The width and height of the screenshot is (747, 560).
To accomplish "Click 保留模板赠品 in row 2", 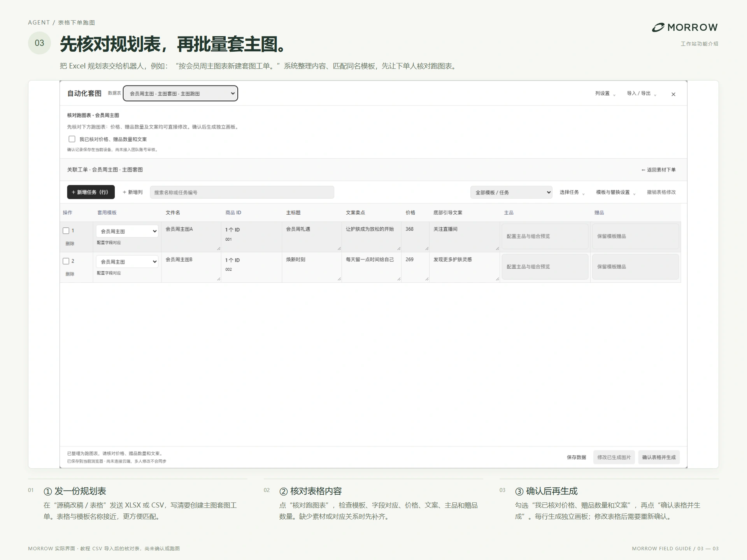I will (x=635, y=267).
